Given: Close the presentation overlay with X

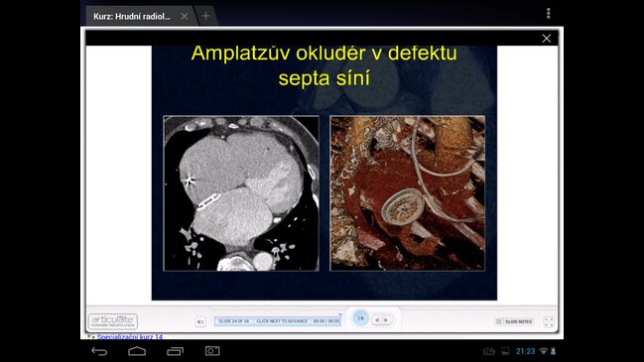Looking at the screenshot, I should pos(546,39).
